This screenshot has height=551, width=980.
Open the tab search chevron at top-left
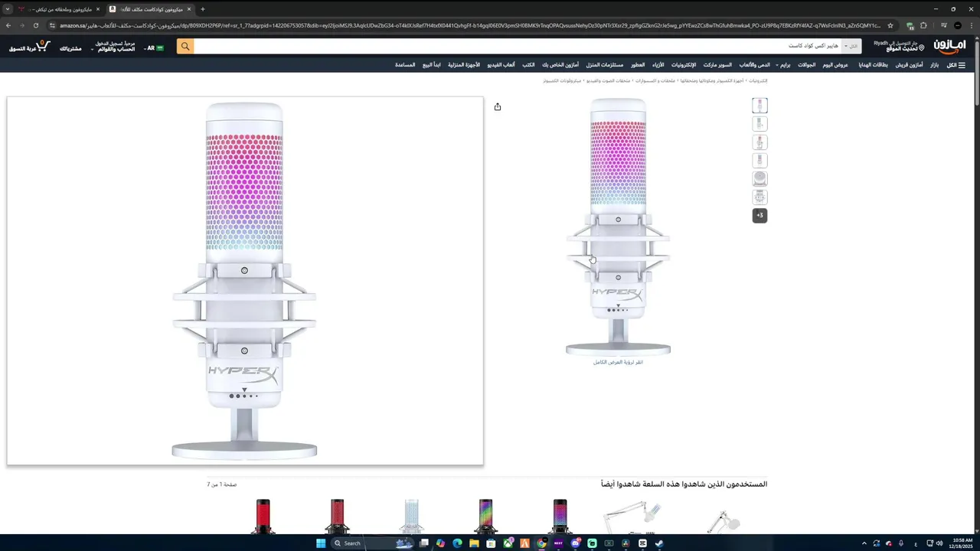8,9
